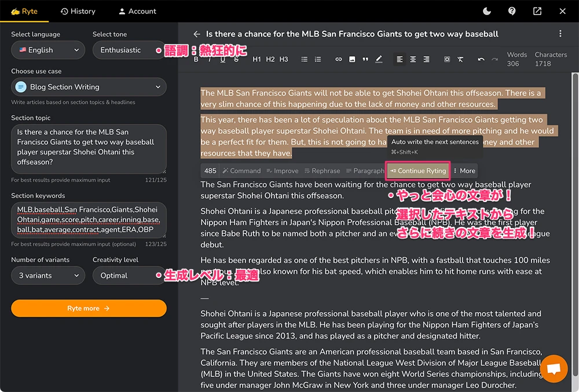Go back using the arrow beside the title
579x392 pixels.
click(197, 34)
